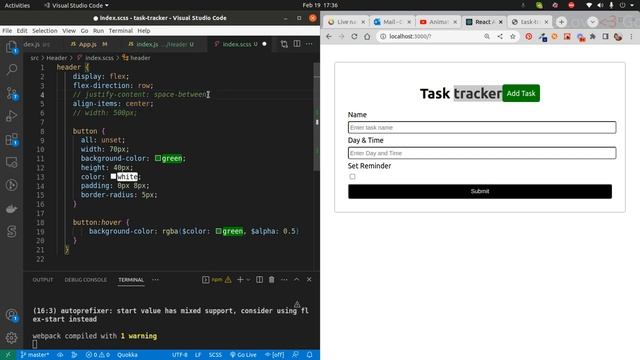Click the open changes icon in editor toolbar

tap(284, 44)
